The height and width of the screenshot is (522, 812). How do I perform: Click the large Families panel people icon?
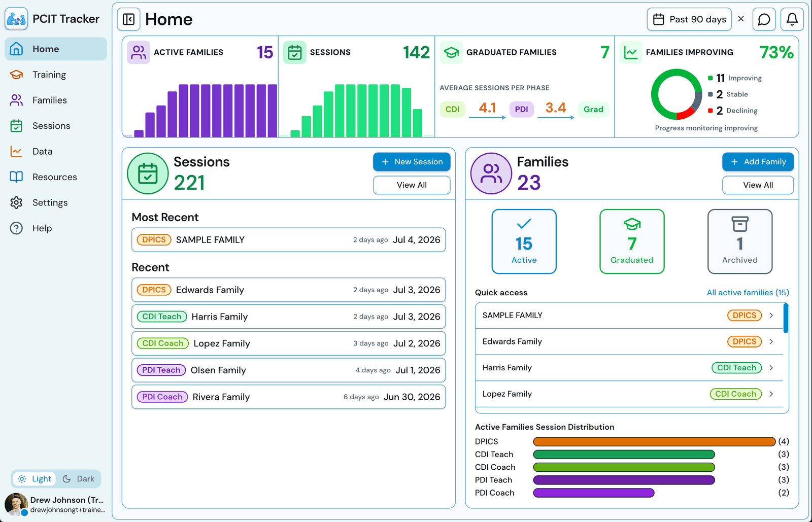pos(491,173)
